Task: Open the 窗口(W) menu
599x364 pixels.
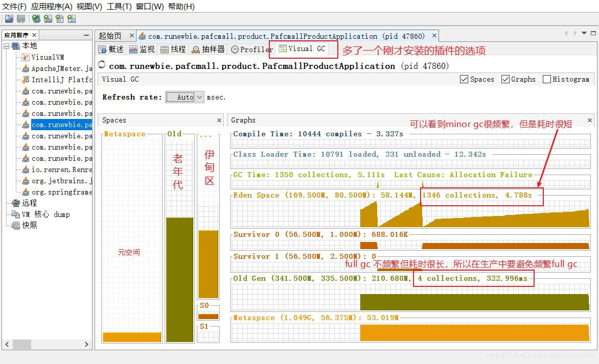Action: coord(150,7)
